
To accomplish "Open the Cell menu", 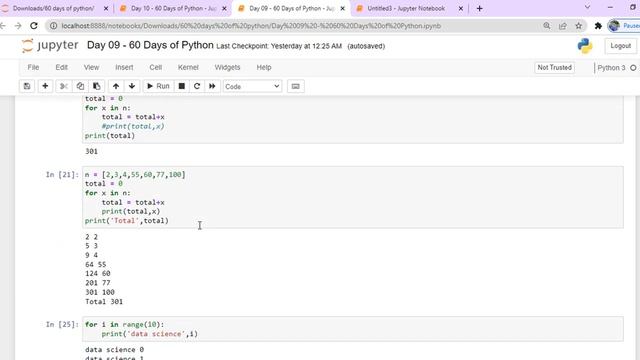I will click(156, 67).
